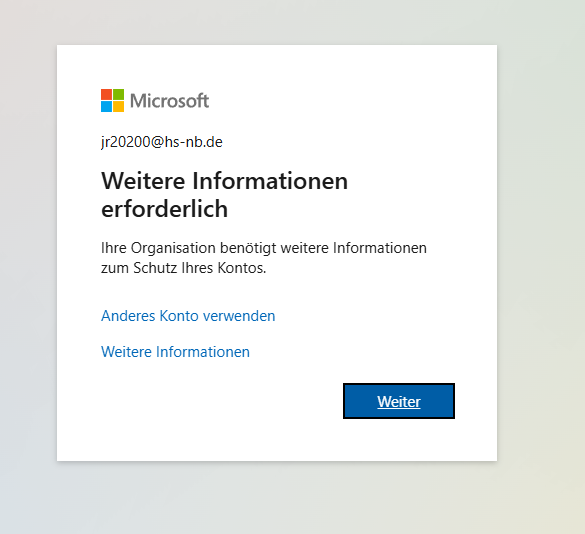Click the blue square of the Microsoft logo
Screen dimensions: 585x534
(106, 106)
